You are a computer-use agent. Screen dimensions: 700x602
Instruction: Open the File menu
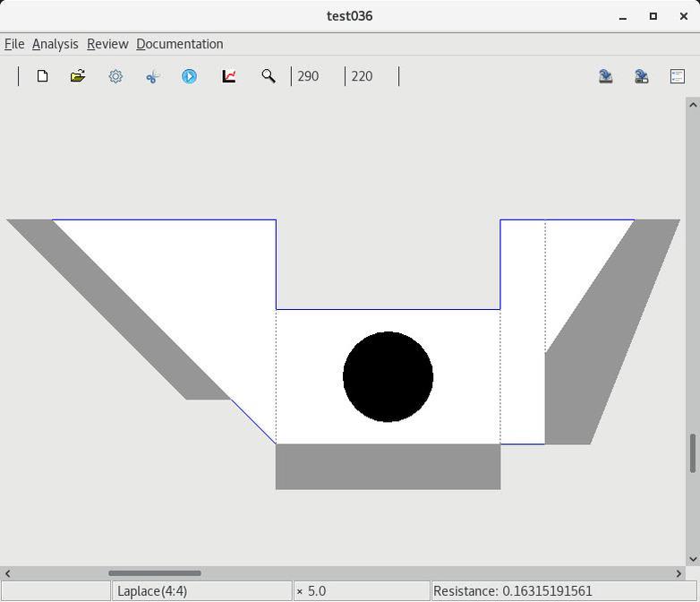(x=14, y=44)
